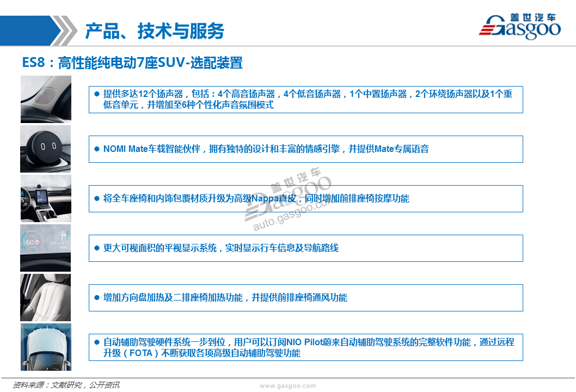
Task: Click the NOMI Mate车载智能伙伴 text box
Action: tap(305, 149)
